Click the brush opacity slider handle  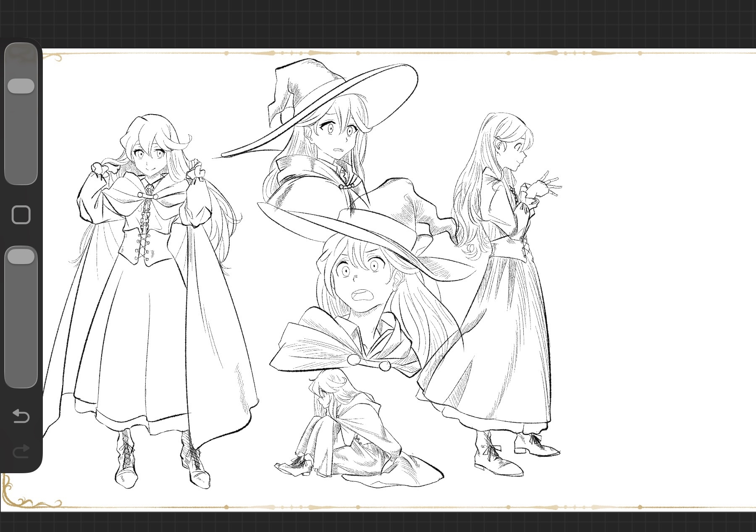pyautogui.click(x=21, y=257)
